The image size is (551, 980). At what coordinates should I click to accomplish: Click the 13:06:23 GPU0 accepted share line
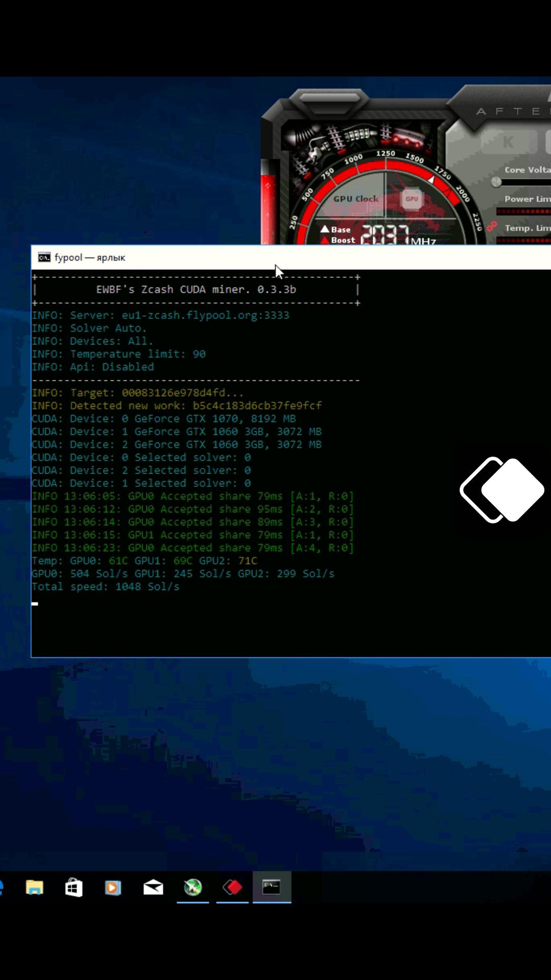[x=193, y=548]
